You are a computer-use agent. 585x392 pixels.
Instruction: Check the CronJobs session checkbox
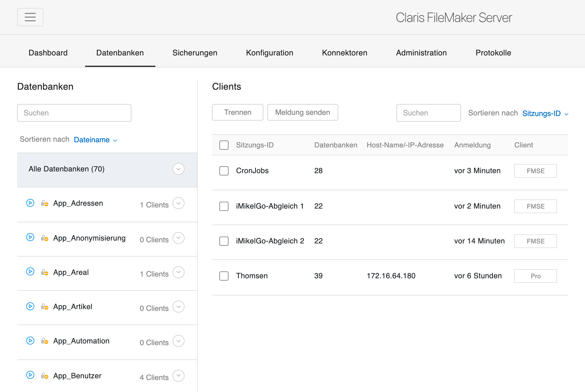tap(224, 171)
